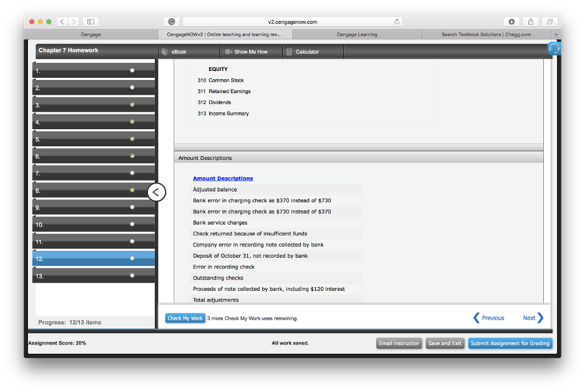Open question 9 in the list
The width and height of the screenshot is (585, 392).
94,207
